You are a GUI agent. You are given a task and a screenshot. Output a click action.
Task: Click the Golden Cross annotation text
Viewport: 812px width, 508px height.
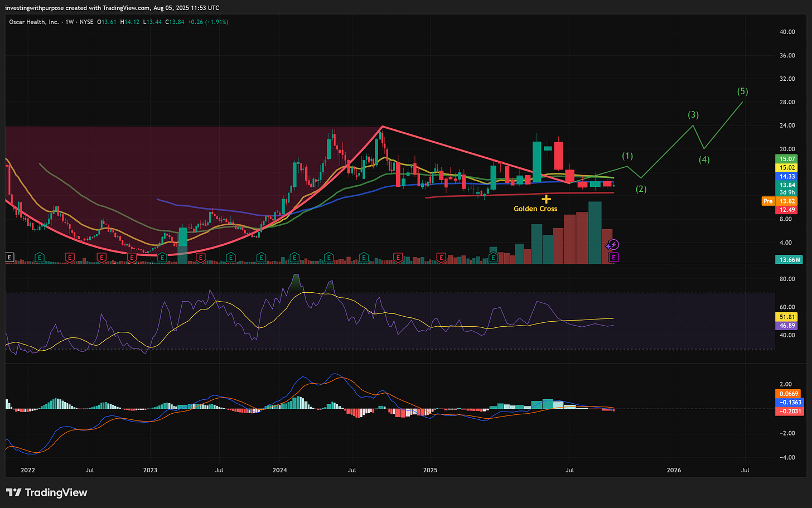coord(535,209)
